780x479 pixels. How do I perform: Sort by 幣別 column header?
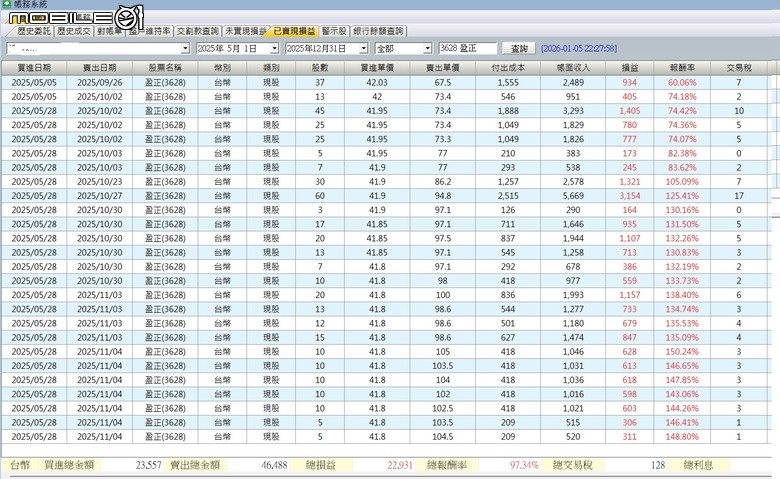click(222, 68)
